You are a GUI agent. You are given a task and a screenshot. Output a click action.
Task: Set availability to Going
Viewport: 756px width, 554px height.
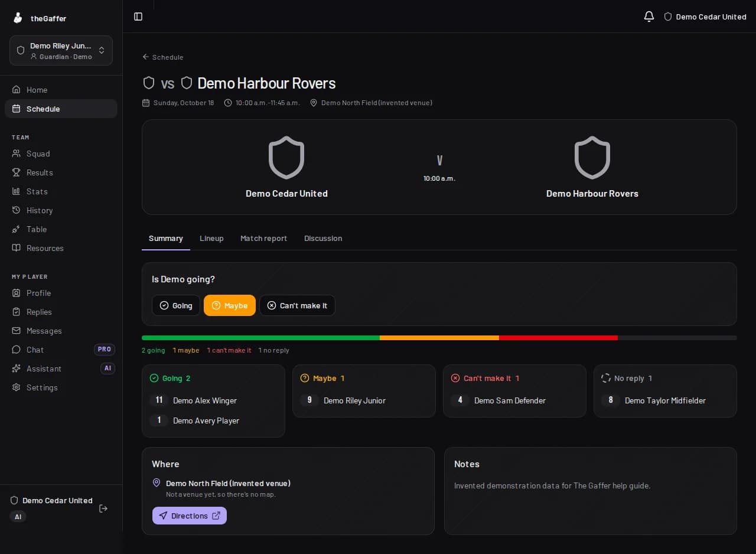176,305
